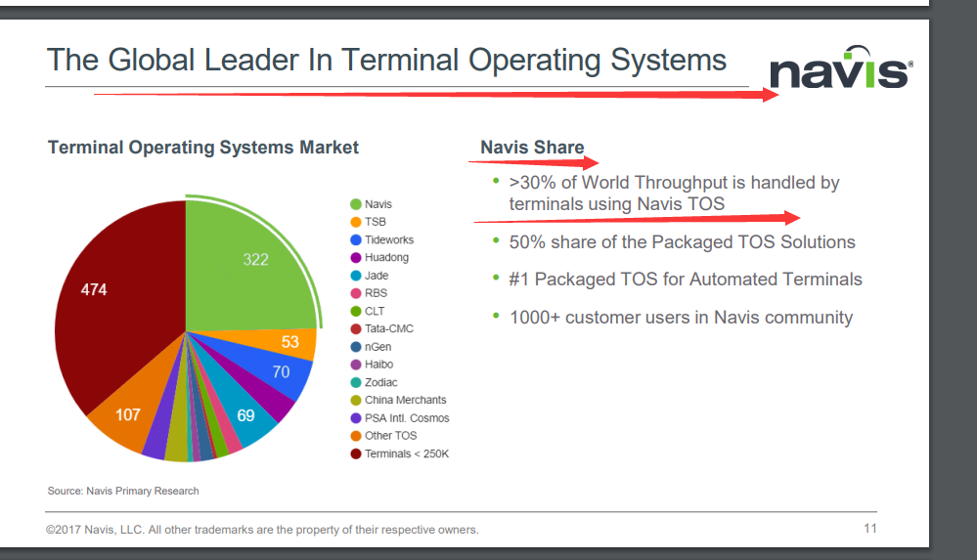The width and height of the screenshot is (977, 560).
Task: Select the blue pie slice labeled 70
Action: click(284, 372)
